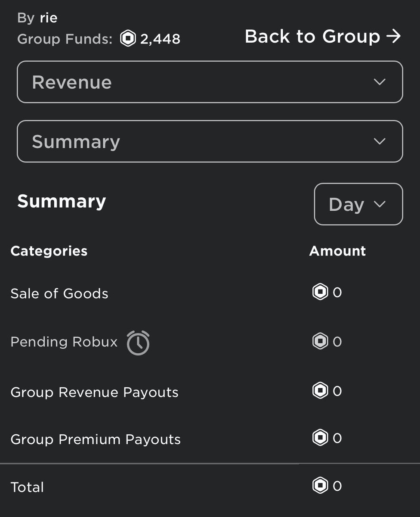Click the 'Categories' column header
Viewport: 420px width, 517px height.
pos(49,251)
